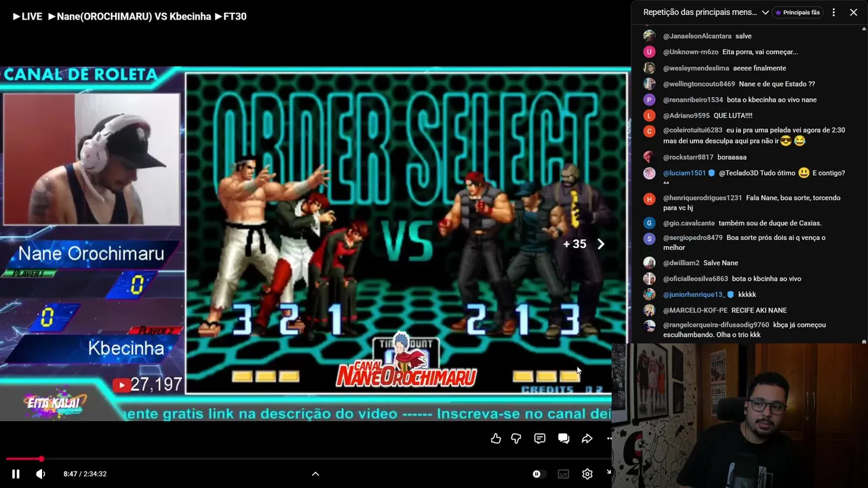The height and width of the screenshot is (488, 868).
Task: Click @JanaelsonAlcantara's avatar in chat
Action: click(x=649, y=36)
